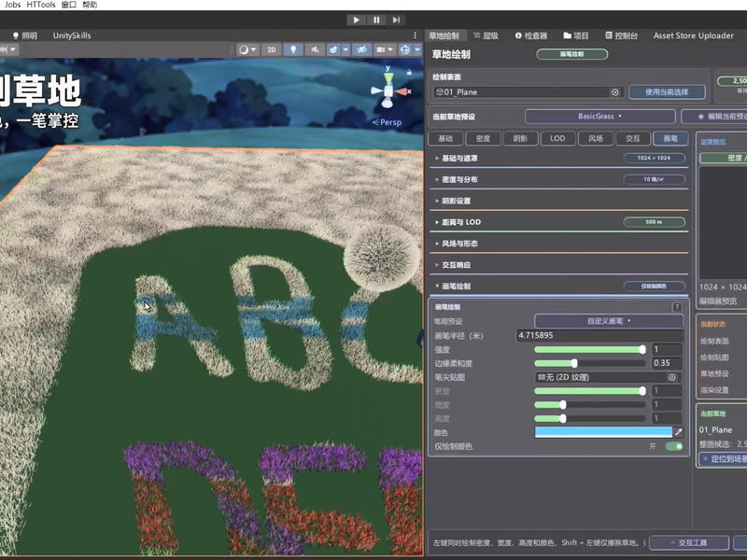Viewport: 747px width, 560px height.
Task: Click the 边缘柔和度 value field 0.35
Action: point(667,363)
